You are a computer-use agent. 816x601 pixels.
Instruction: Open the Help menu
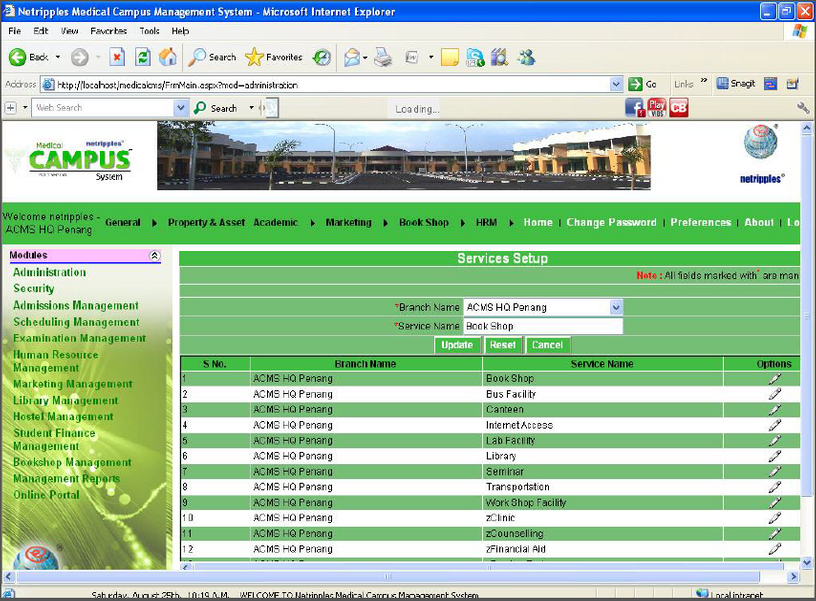point(180,31)
